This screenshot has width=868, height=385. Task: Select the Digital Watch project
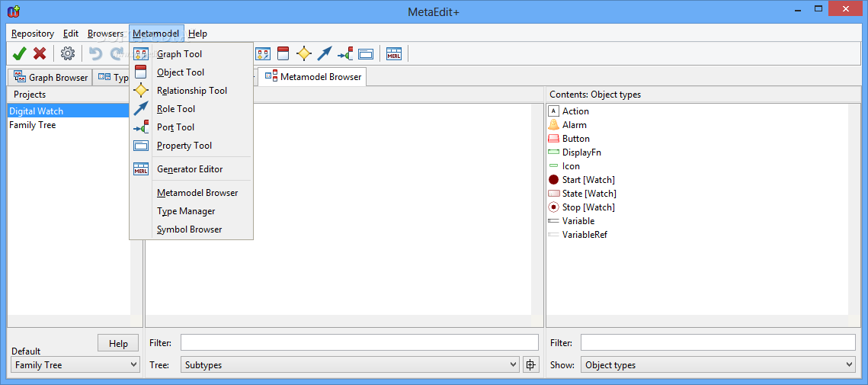pos(69,111)
